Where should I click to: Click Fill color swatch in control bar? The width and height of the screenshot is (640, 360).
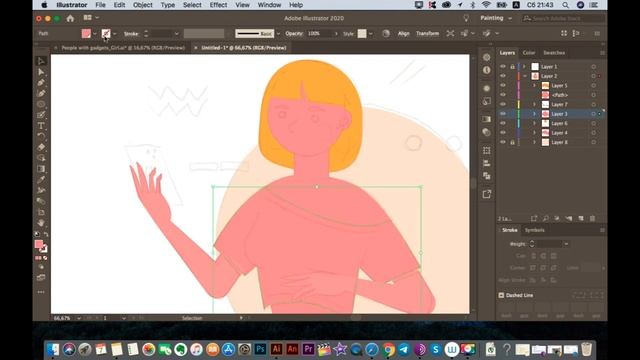point(86,33)
